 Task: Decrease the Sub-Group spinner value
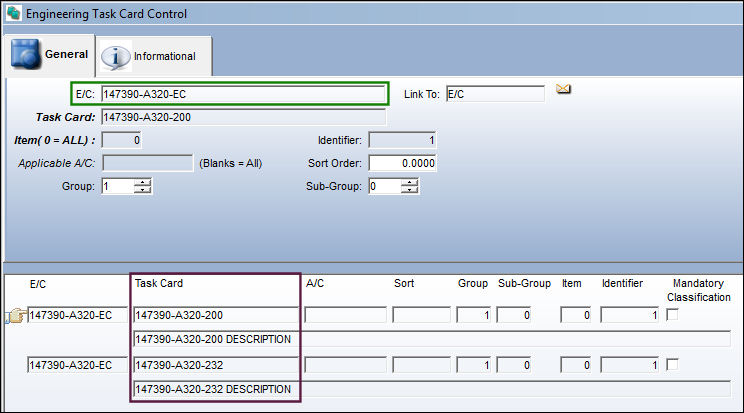pyautogui.click(x=410, y=190)
